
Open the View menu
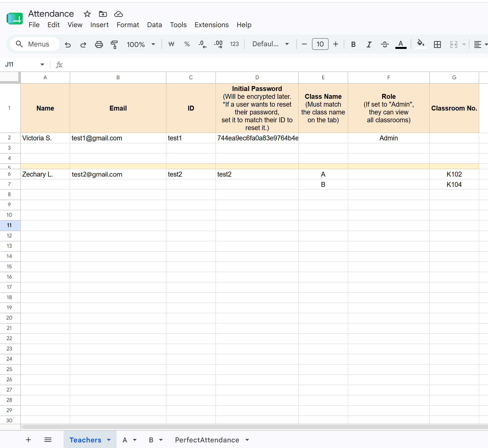75,25
